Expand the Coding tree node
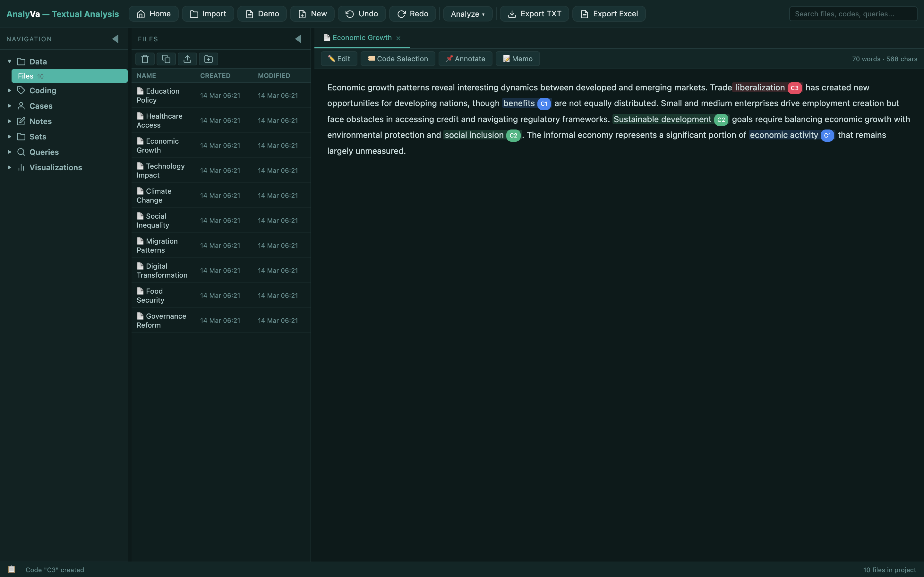 pyautogui.click(x=10, y=90)
